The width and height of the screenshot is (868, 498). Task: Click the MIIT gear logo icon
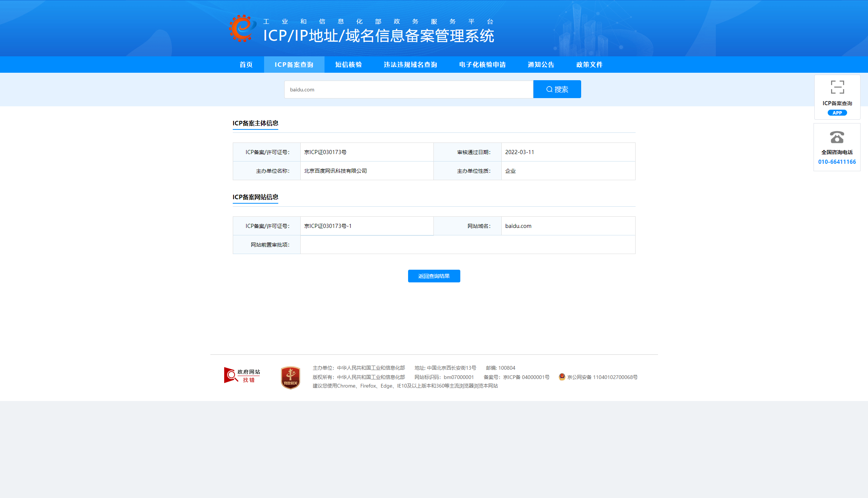coord(242,28)
